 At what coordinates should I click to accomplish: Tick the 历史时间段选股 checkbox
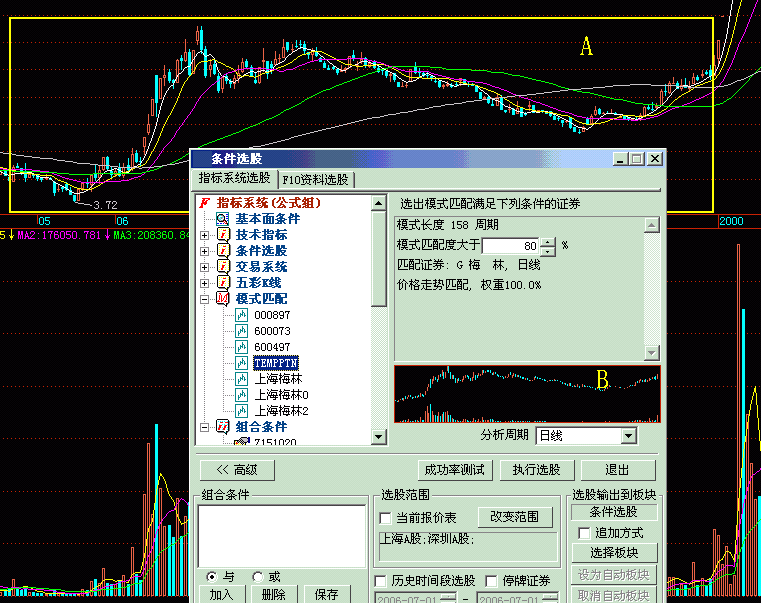coord(381,581)
